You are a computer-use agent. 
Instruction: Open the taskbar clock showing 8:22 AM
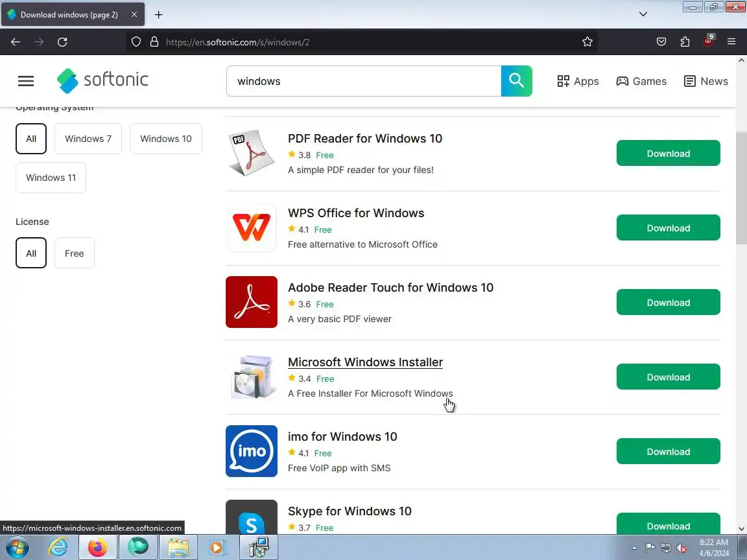[714, 548]
